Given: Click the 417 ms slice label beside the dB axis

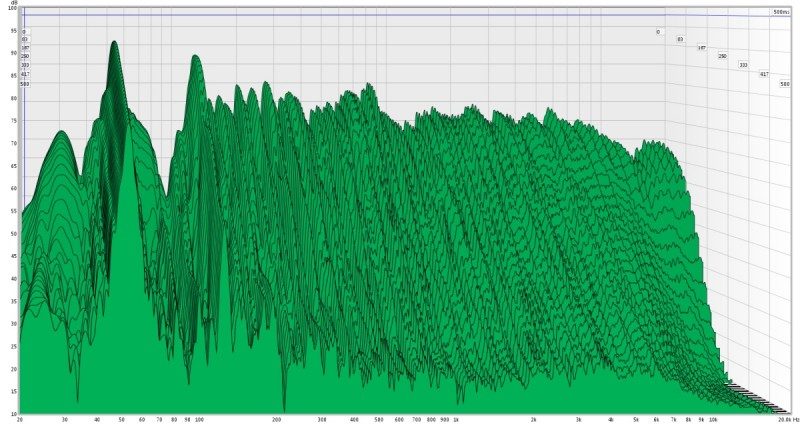Looking at the screenshot, I should (25, 74).
